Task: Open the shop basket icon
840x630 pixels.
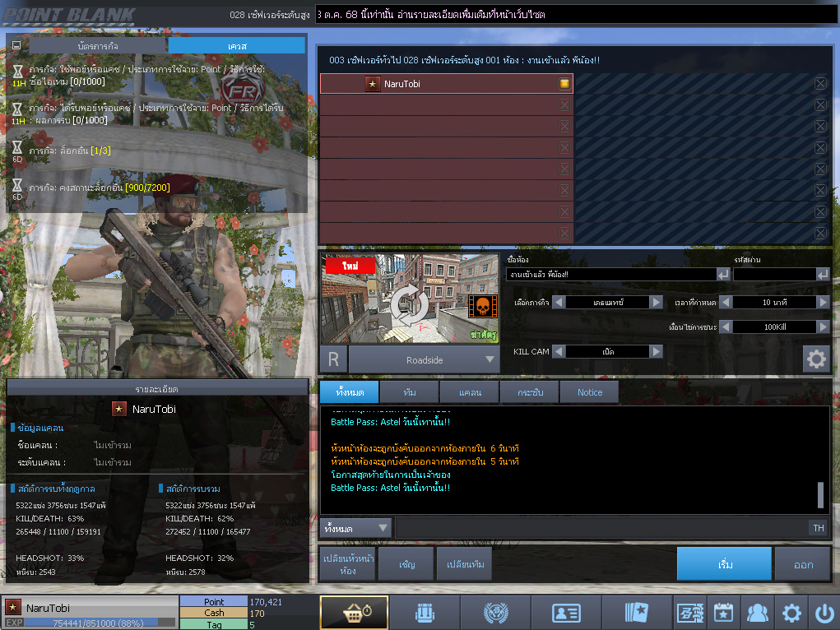Action: (354, 613)
